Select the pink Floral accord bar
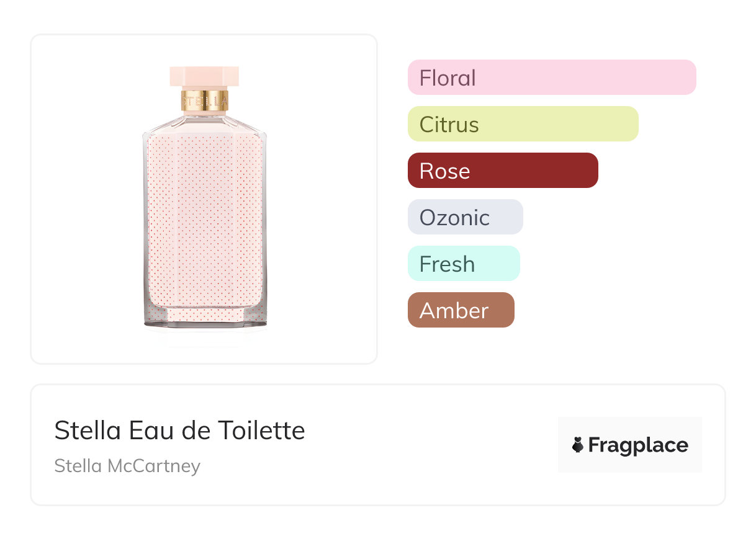Screen dimensions: 756x536 [551, 78]
